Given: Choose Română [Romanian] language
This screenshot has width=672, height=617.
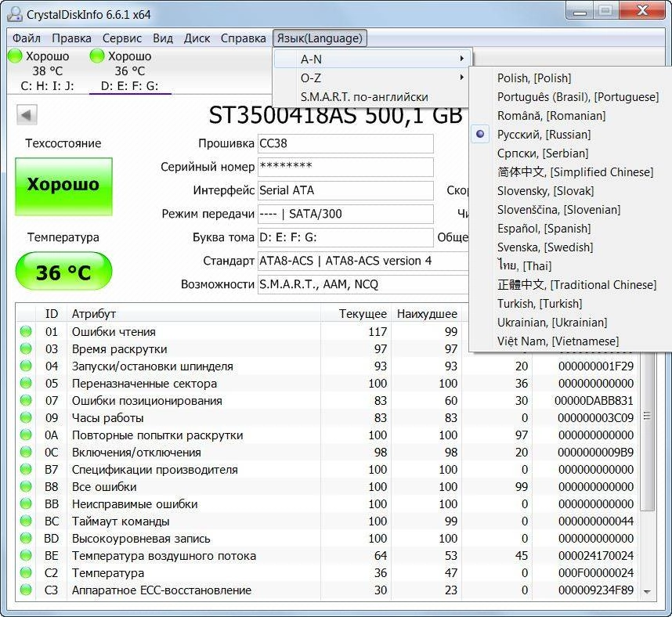Looking at the screenshot, I should click(x=570, y=116).
